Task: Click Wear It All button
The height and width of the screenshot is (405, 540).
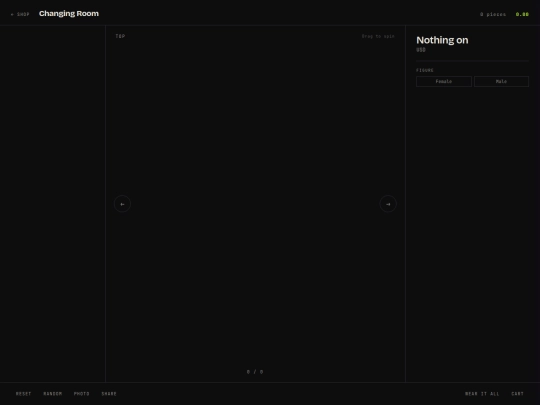Action: (x=482, y=394)
